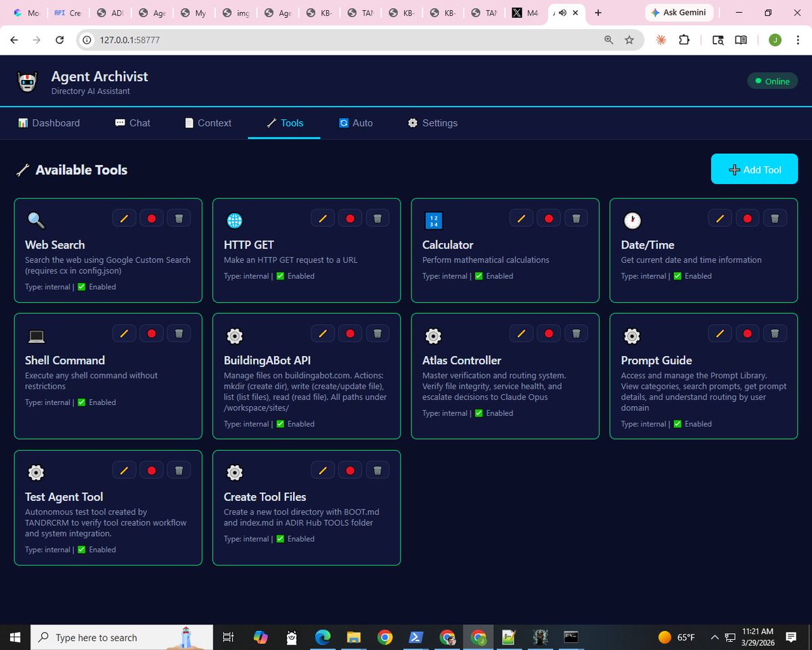This screenshot has height=650, width=812.
Task: Go to the Auto tab
Action: pos(356,123)
